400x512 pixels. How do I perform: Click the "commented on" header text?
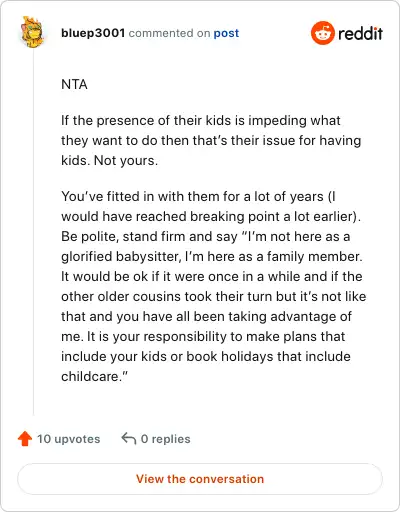(169, 33)
